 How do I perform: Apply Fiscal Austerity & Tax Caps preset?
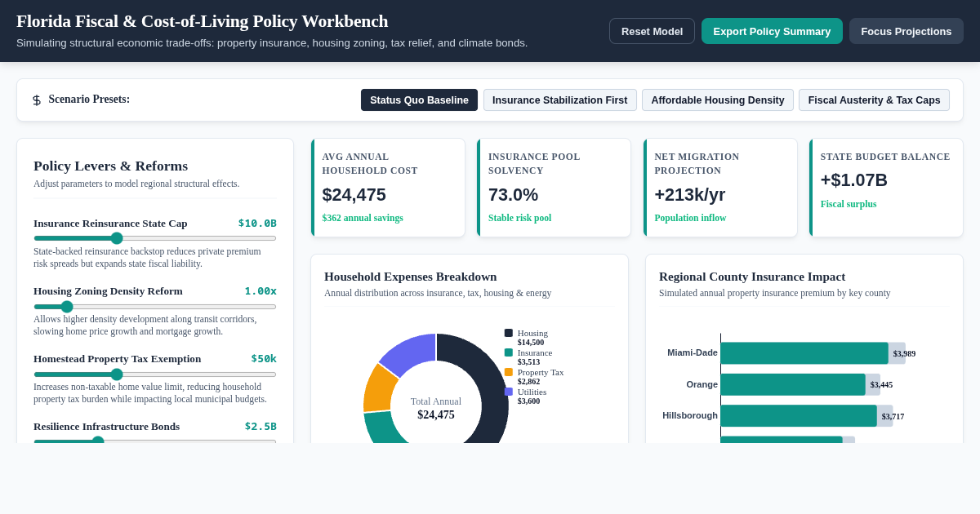[874, 100]
